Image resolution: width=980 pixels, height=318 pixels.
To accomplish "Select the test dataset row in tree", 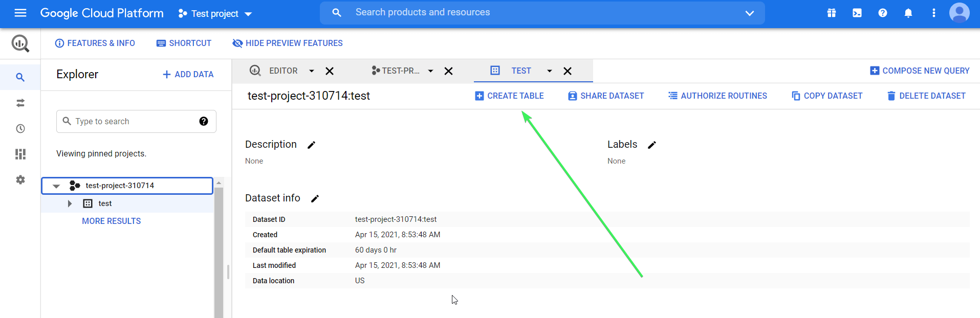I will pyautogui.click(x=127, y=203).
